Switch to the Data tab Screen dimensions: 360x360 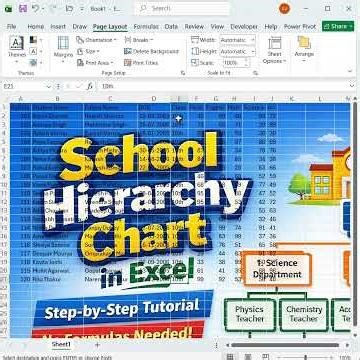point(171,26)
